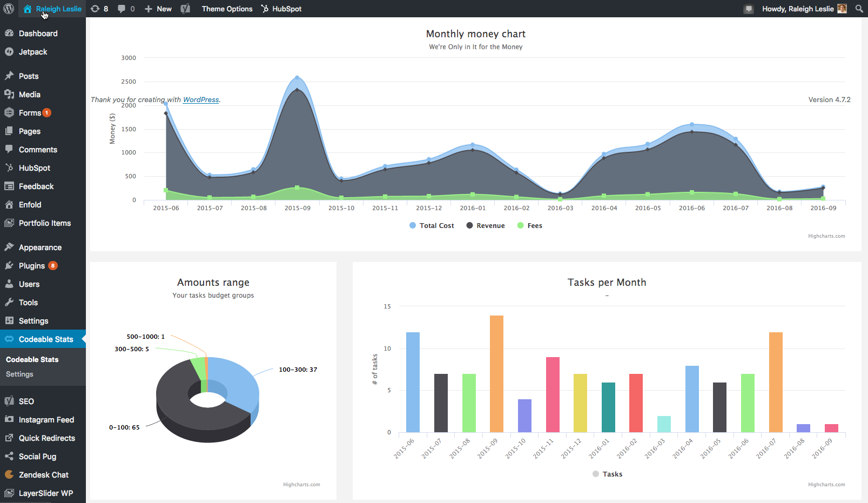Toggle Fees series in legend
This screenshot has height=503, width=868.
530,226
